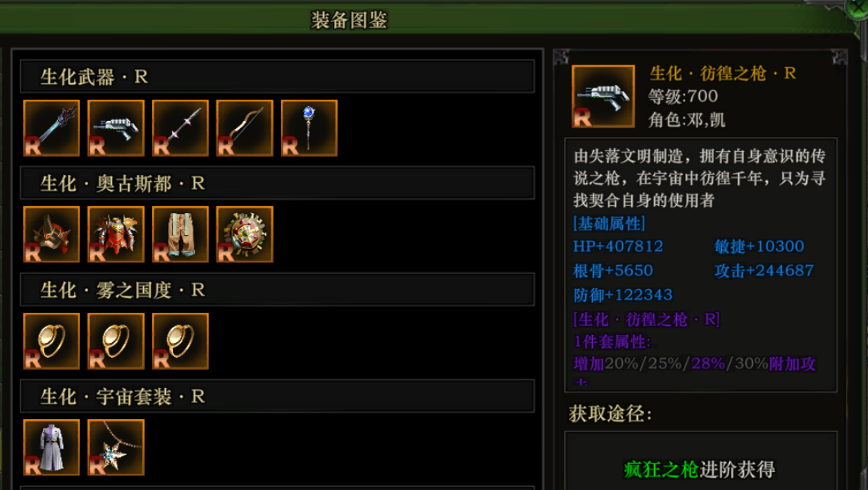
Task: Select the Universe set white coat icon
Action: pyautogui.click(x=51, y=448)
